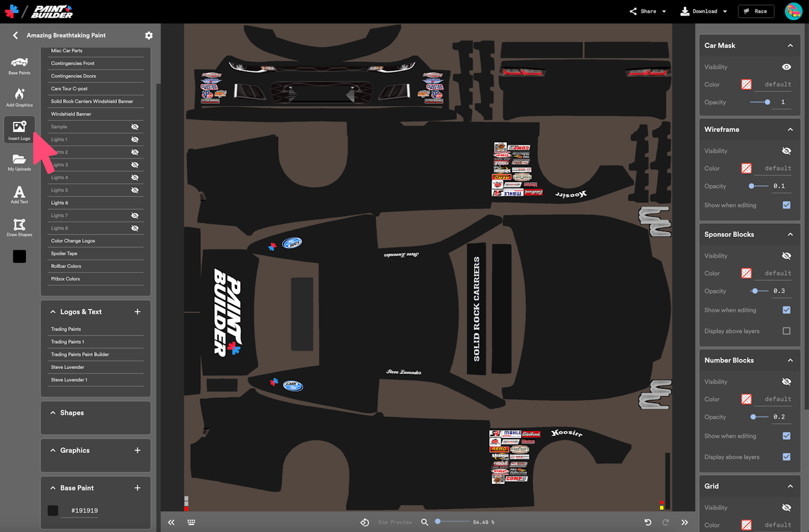This screenshot has height=532, width=809.
Task: Click the zoom magnifier icon
Action: click(x=425, y=523)
